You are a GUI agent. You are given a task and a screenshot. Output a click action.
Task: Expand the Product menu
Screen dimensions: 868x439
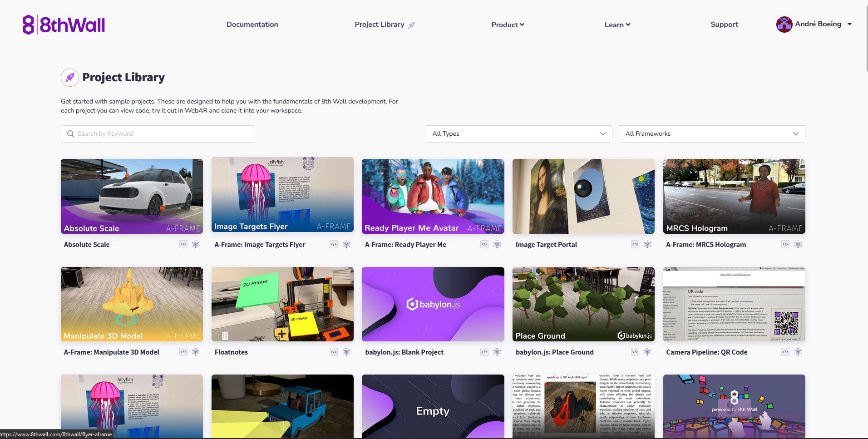point(508,25)
